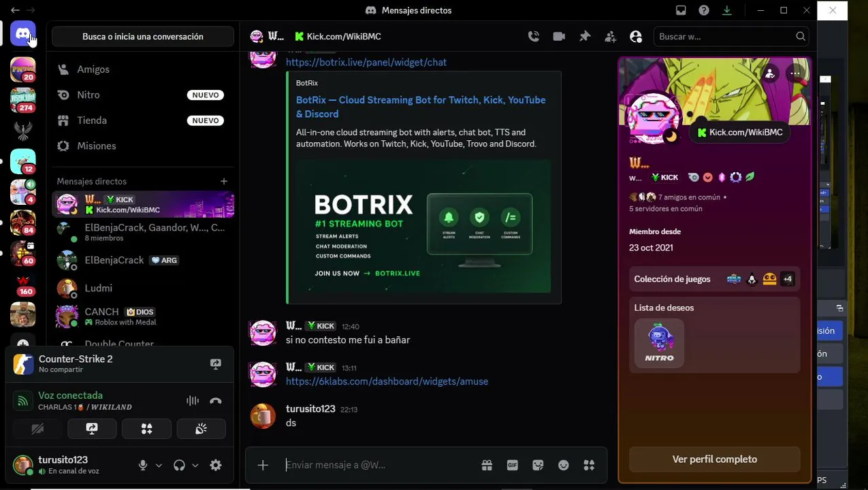Open the server with 84 notifications badge
The width and height of the screenshot is (868, 490).
click(x=22, y=223)
